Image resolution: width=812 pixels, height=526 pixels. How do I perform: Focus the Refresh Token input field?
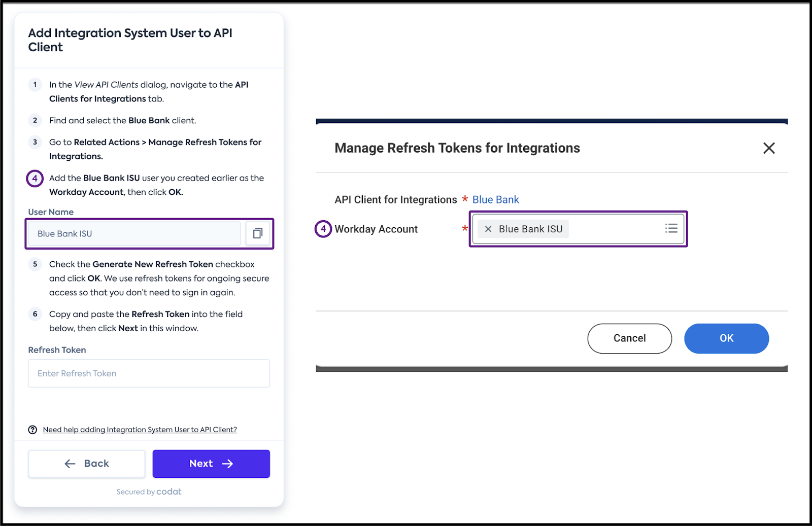149,373
